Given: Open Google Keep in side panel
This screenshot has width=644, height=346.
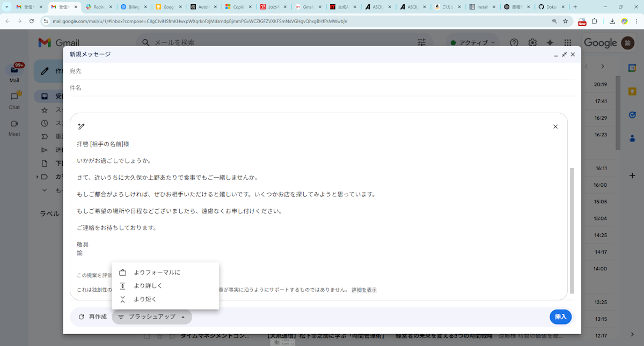Looking at the screenshot, I should point(632,91).
